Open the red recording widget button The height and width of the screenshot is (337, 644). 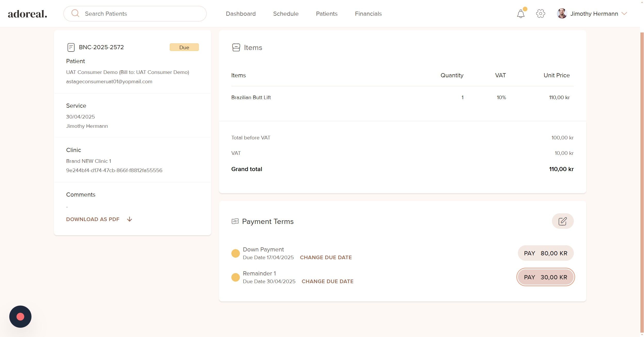pos(20,316)
